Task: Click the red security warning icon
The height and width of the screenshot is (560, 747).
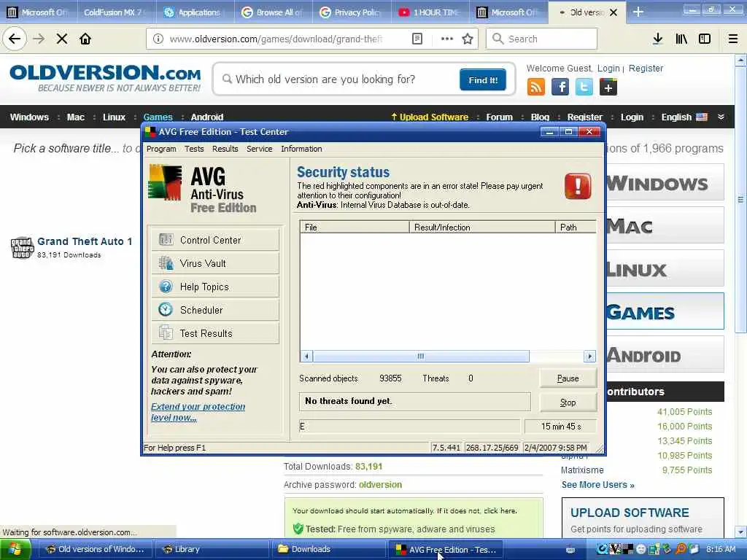Action: [578, 186]
